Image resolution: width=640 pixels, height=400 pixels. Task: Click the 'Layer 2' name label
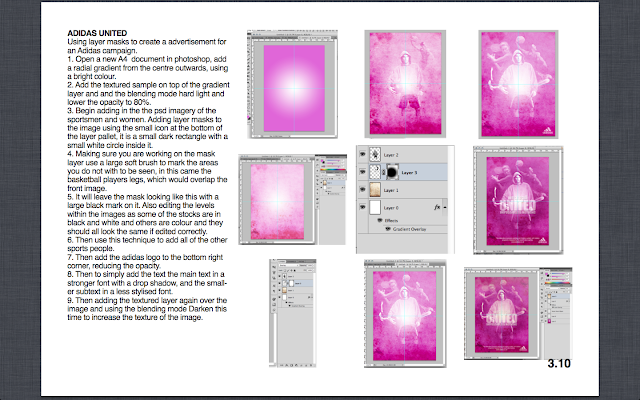coord(391,155)
